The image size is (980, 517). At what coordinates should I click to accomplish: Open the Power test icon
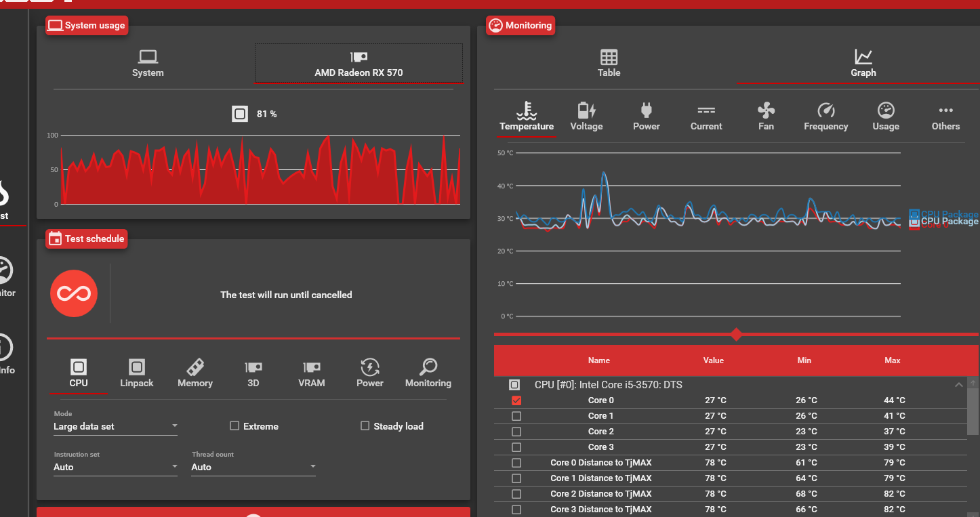(x=370, y=367)
